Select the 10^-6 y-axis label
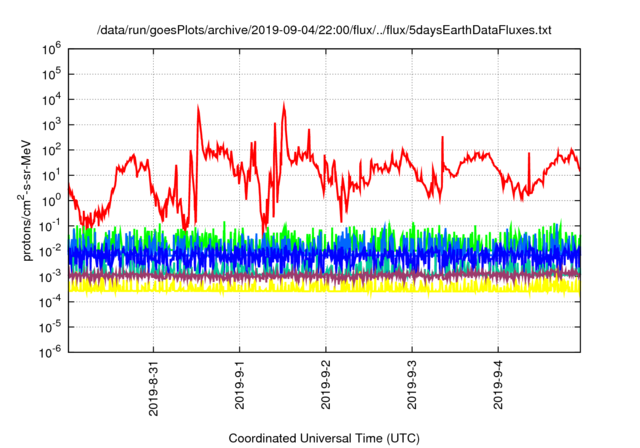Image resolution: width=640 pixels, height=448 pixels. [50, 353]
